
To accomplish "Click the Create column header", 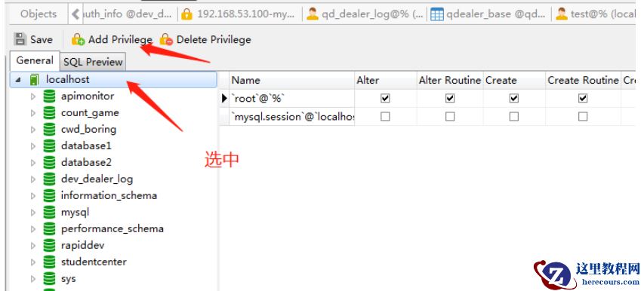I will click(x=514, y=81).
